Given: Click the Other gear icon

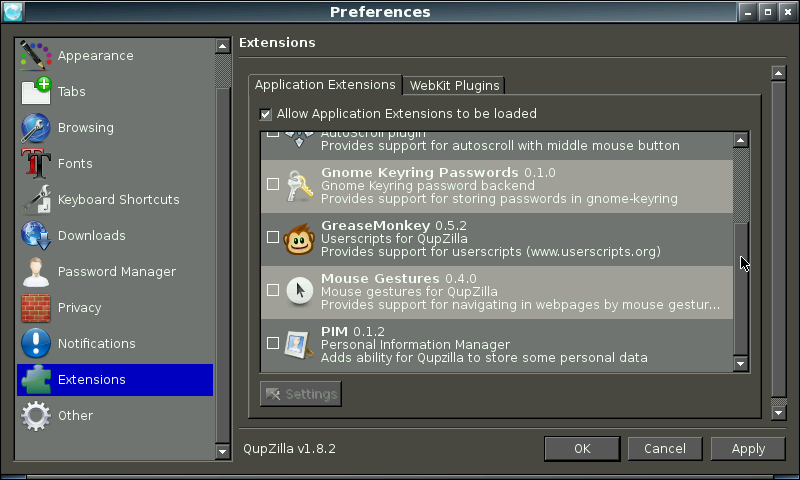Looking at the screenshot, I should pyautogui.click(x=36, y=416).
